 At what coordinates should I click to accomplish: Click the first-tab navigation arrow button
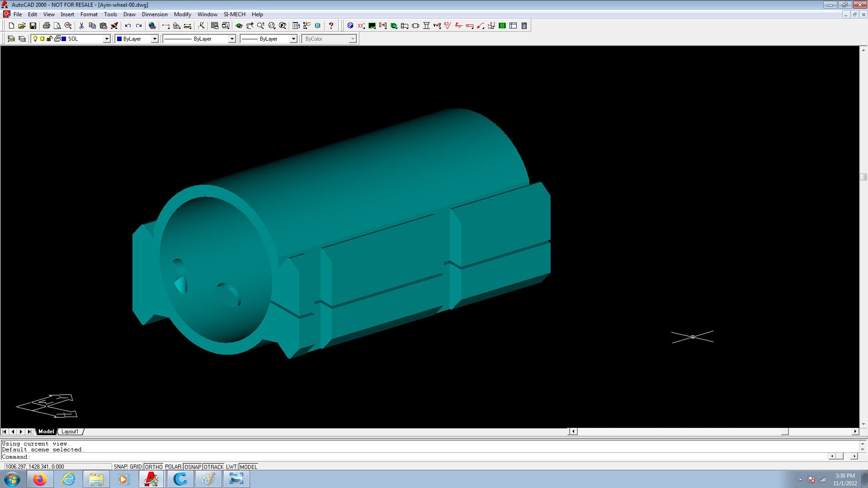5,432
